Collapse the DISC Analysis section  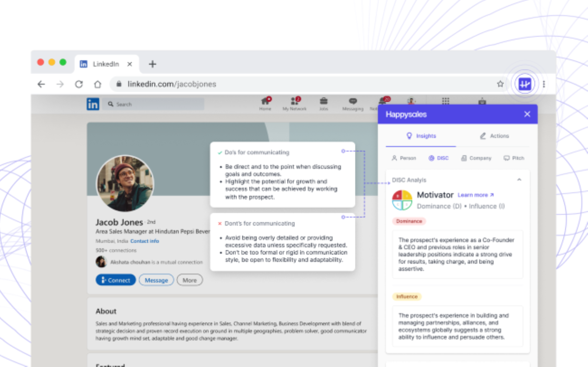click(x=519, y=180)
